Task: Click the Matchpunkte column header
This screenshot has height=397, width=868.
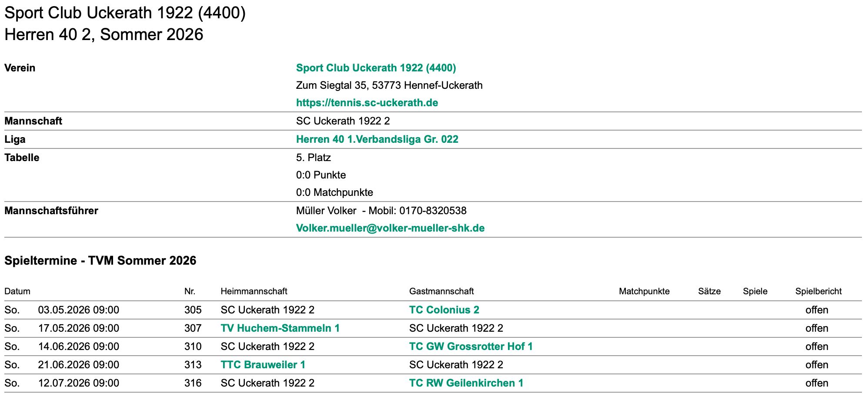Action: [x=644, y=291]
